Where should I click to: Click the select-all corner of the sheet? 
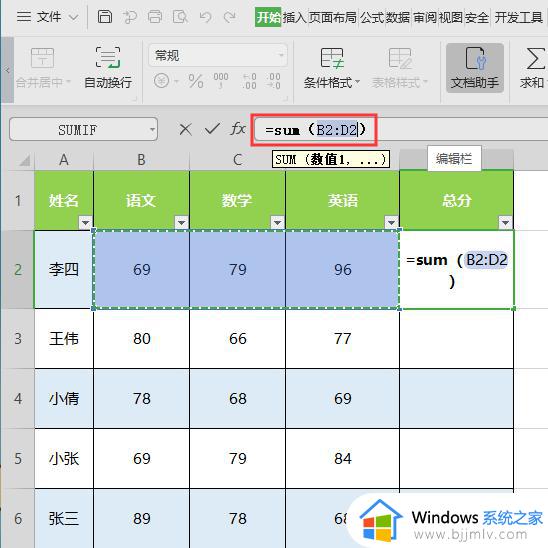click(24, 160)
